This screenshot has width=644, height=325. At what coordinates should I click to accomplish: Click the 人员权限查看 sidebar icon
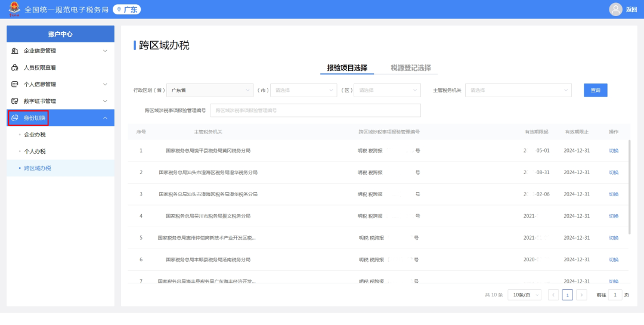coord(15,68)
